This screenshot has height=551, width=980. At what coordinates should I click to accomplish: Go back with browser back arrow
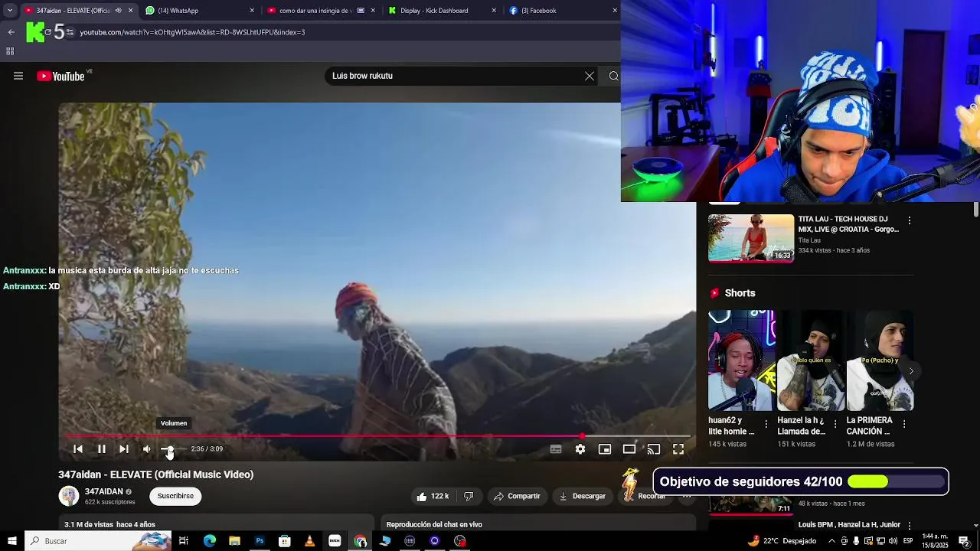coord(11,32)
